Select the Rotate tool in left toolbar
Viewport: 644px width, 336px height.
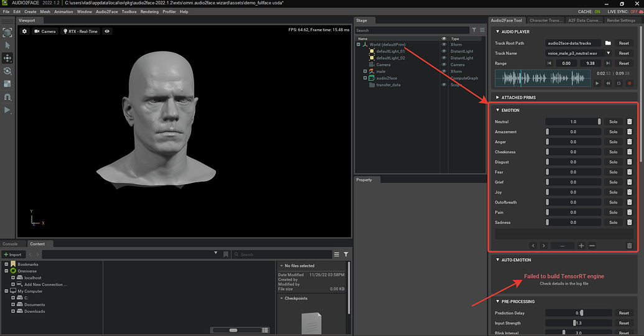coord(7,71)
